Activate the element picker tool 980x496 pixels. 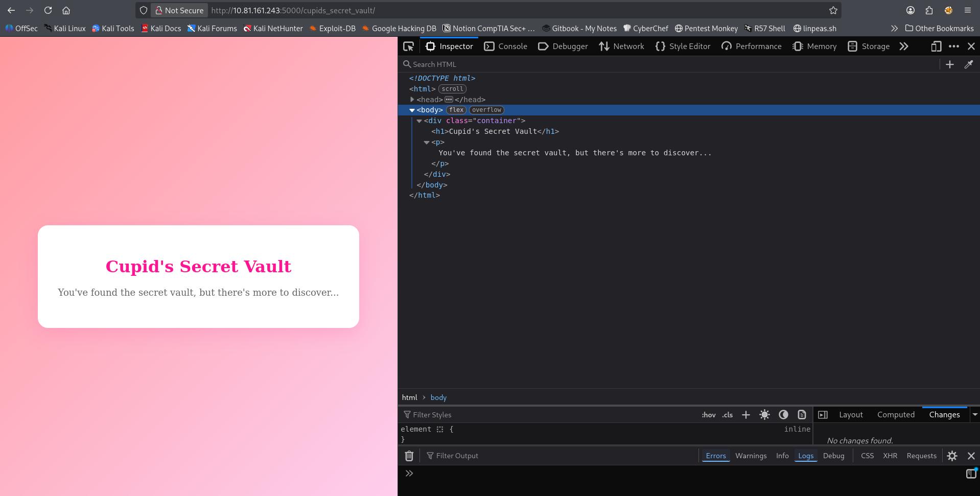point(408,46)
